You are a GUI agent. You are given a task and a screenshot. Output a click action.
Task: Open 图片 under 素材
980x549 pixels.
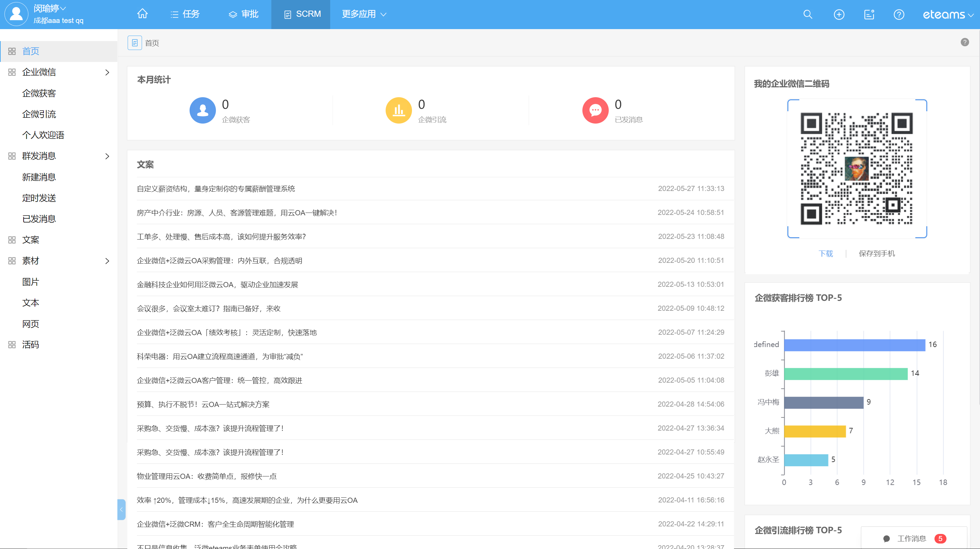tap(30, 282)
